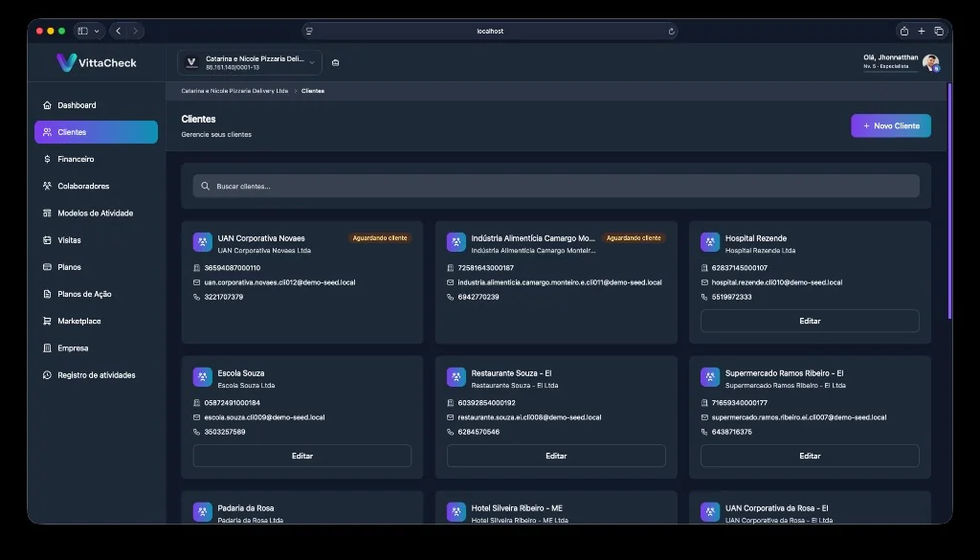Screen dimensions: 980x560
Task: Open Visitas section
Action: (x=96, y=240)
